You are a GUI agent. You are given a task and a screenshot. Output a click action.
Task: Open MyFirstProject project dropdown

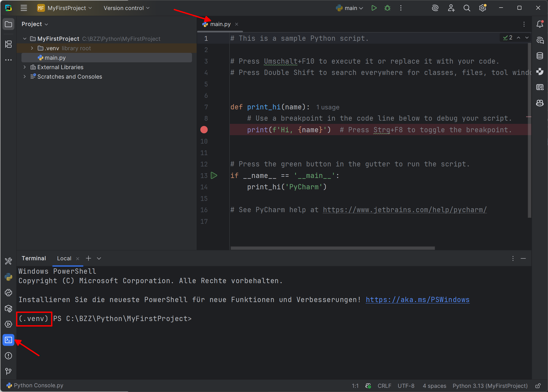(64, 8)
